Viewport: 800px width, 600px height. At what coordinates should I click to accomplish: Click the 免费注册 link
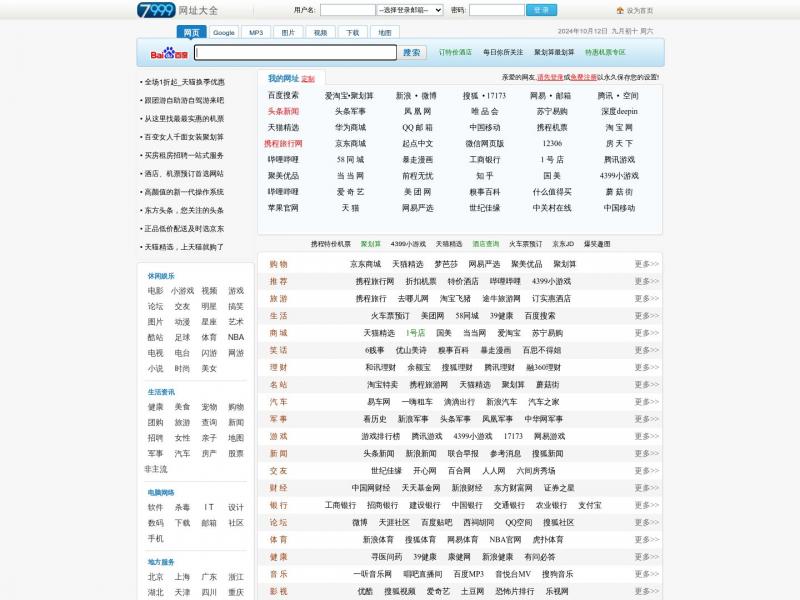tap(583, 77)
